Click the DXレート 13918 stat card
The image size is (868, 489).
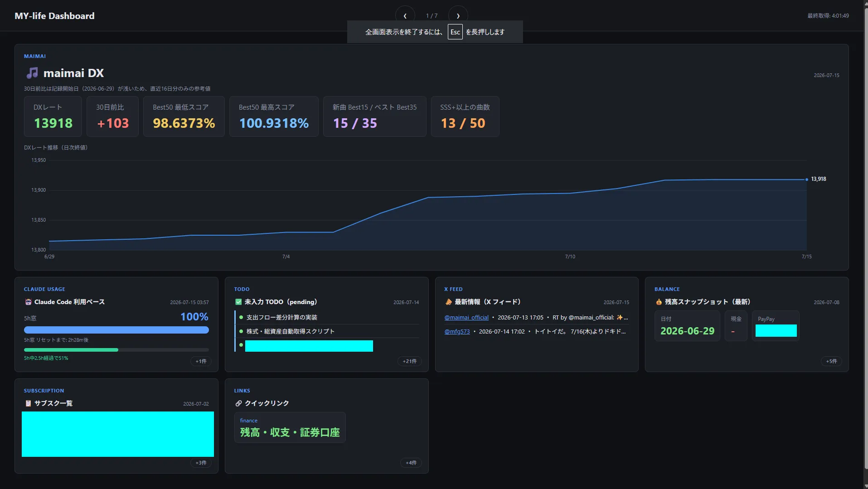53,116
